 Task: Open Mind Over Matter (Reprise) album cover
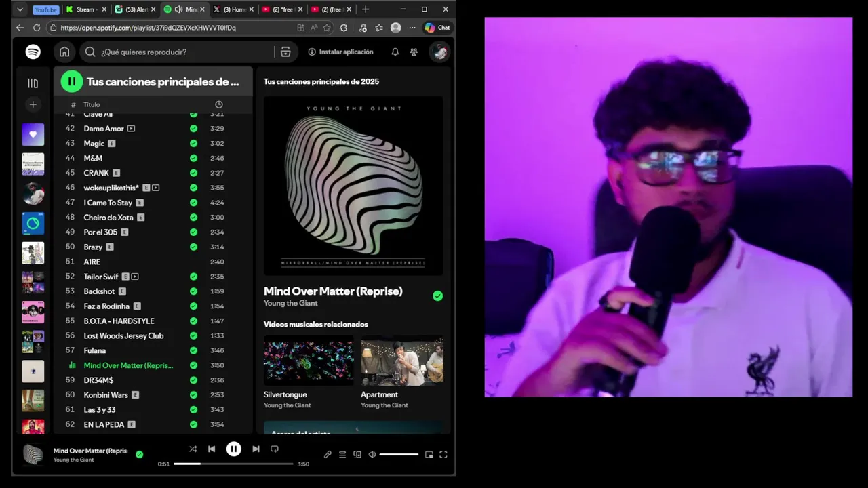pos(353,186)
